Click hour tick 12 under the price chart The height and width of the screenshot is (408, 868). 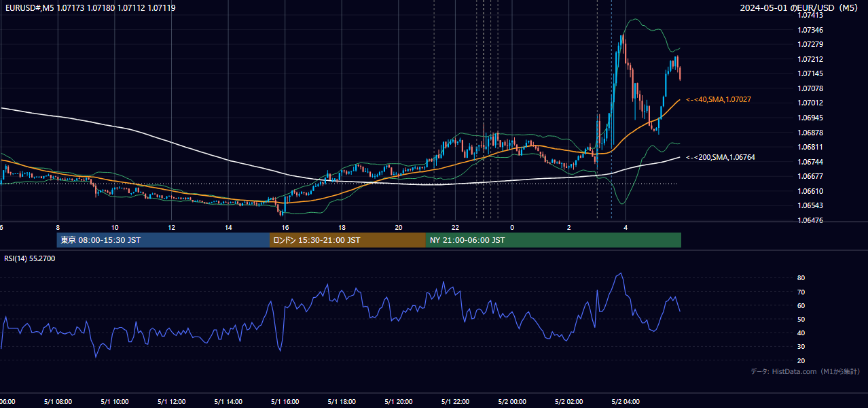point(172,227)
